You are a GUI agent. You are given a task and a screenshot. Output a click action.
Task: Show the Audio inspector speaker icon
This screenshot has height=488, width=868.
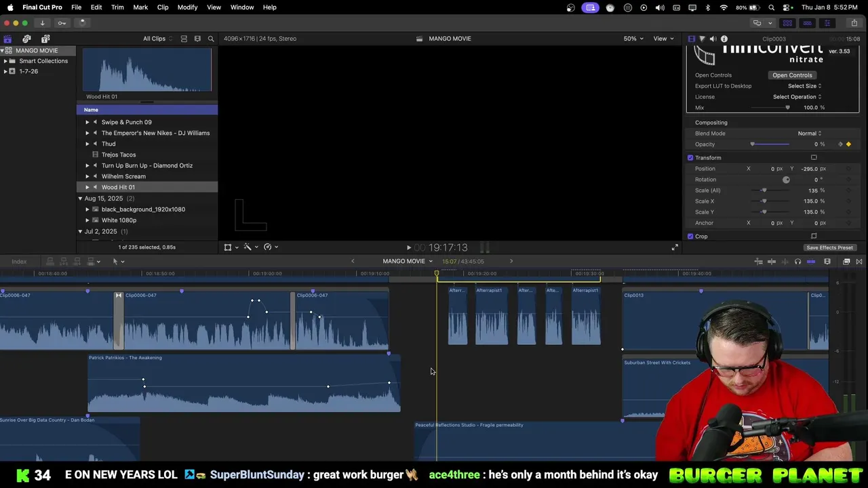point(713,39)
